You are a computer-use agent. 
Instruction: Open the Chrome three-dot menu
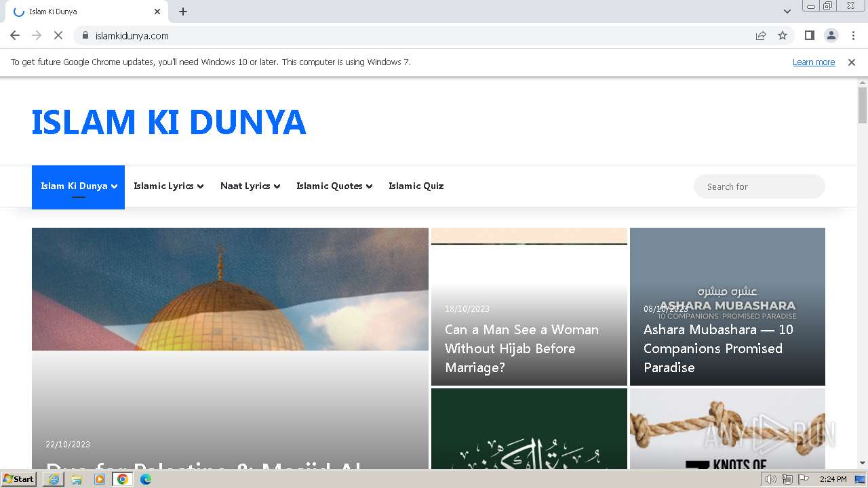853,35
